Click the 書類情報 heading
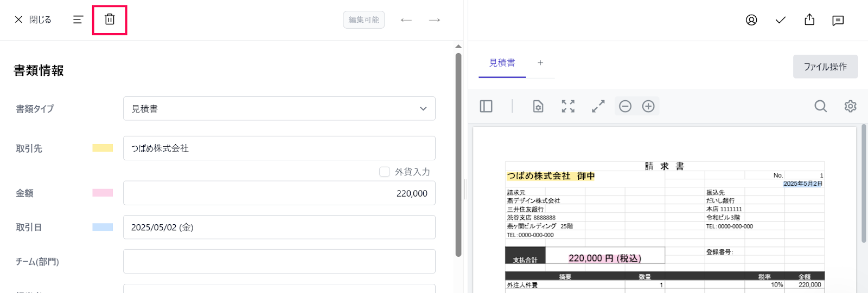The width and height of the screenshot is (868, 293). 39,71
